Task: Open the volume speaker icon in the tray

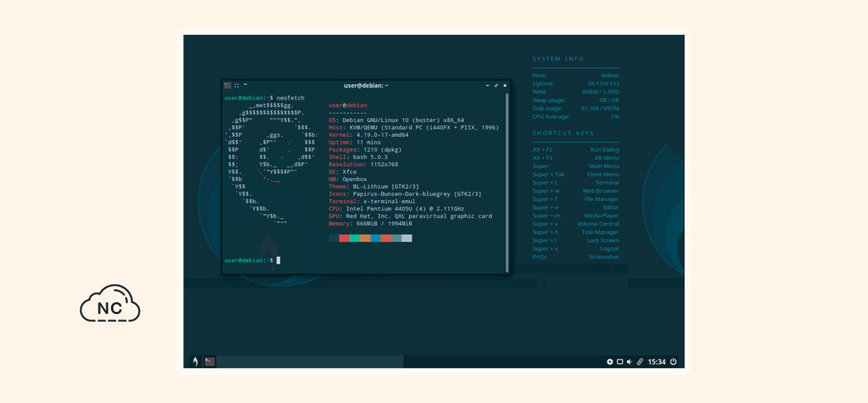Action: [x=629, y=362]
